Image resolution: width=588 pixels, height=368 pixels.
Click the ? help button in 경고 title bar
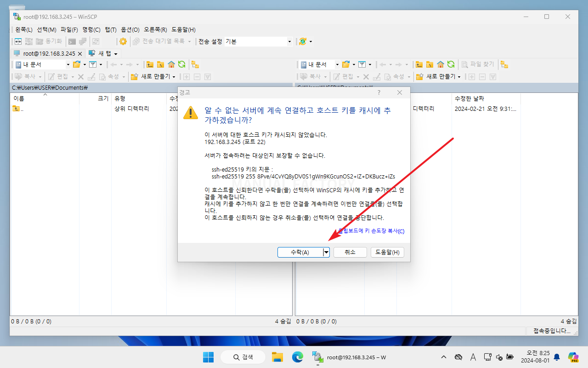[379, 92]
